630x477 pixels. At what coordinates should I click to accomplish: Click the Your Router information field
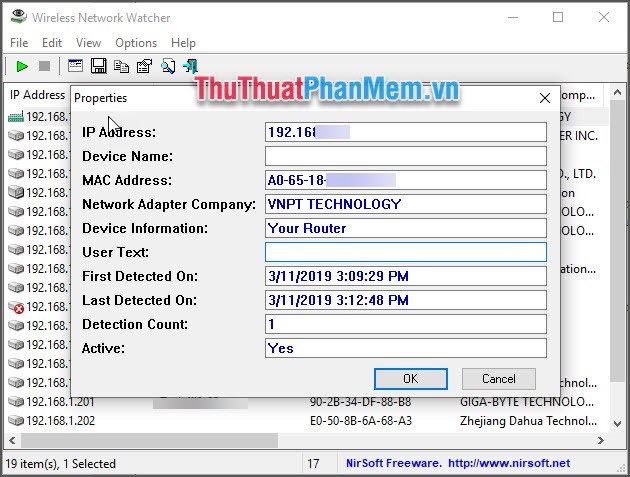pos(406,228)
